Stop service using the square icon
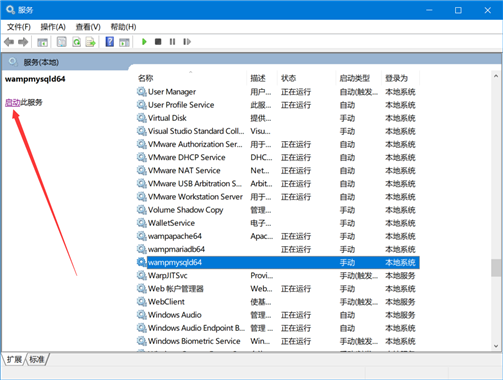This screenshot has height=380, width=503. coord(158,42)
